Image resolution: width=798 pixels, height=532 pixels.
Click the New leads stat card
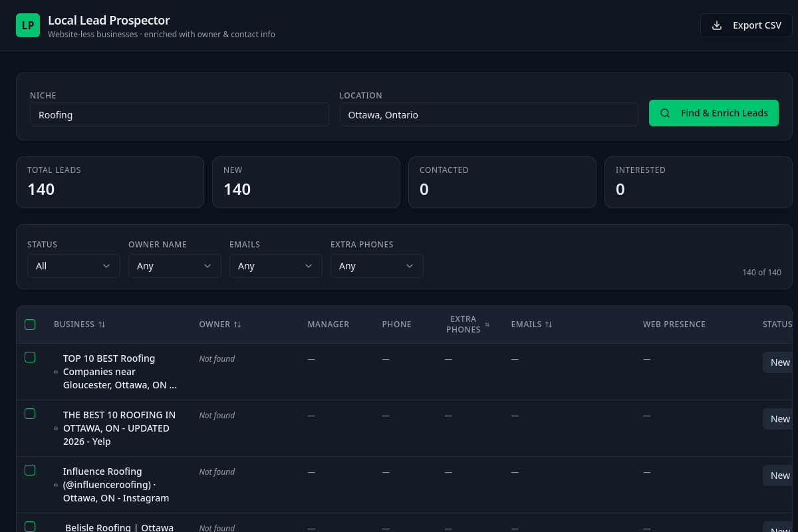pyautogui.click(x=306, y=182)
